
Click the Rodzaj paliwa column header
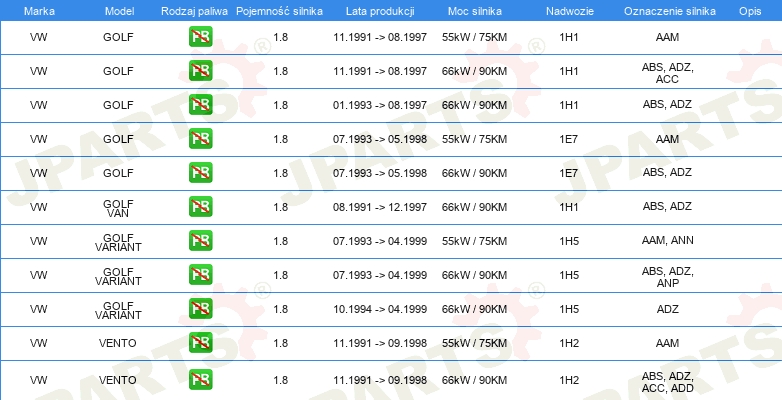pos(195,11)
